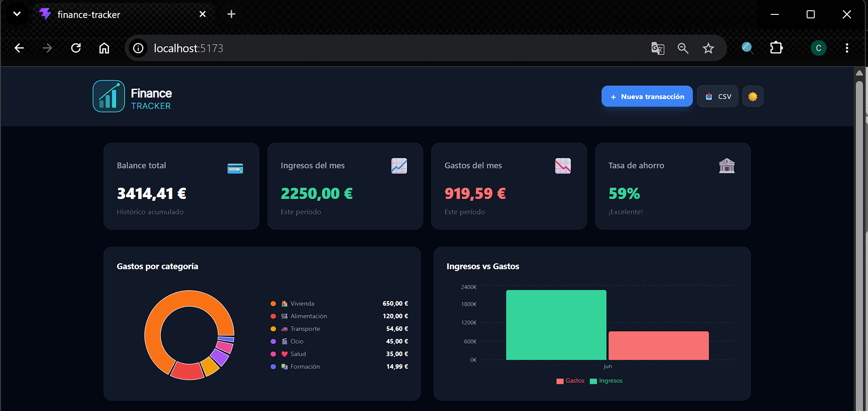
Task: Click the 919,59 € expenses value
Action: tap(475, 194)
